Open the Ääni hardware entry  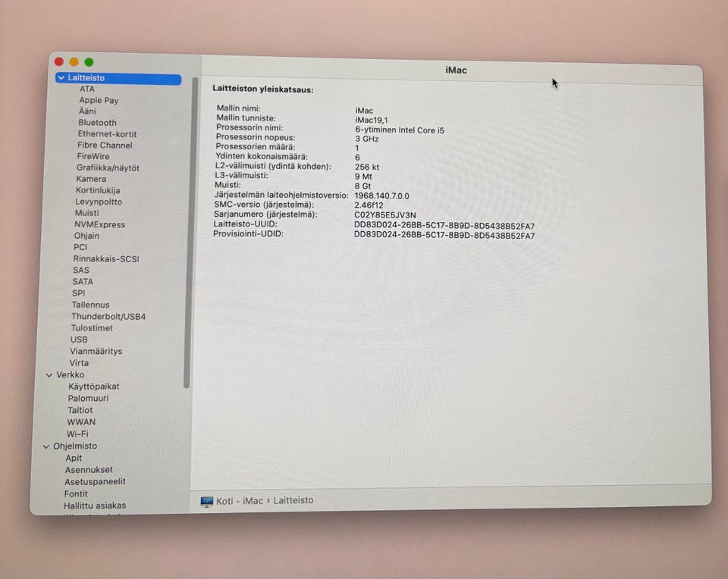[87, 111]
